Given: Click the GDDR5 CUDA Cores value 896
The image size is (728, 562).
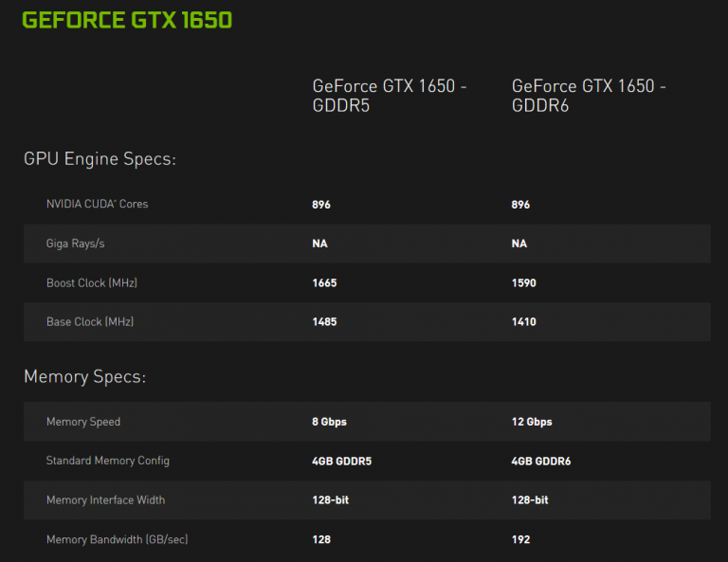Looking at the screenshot, I should click(321, 205).
